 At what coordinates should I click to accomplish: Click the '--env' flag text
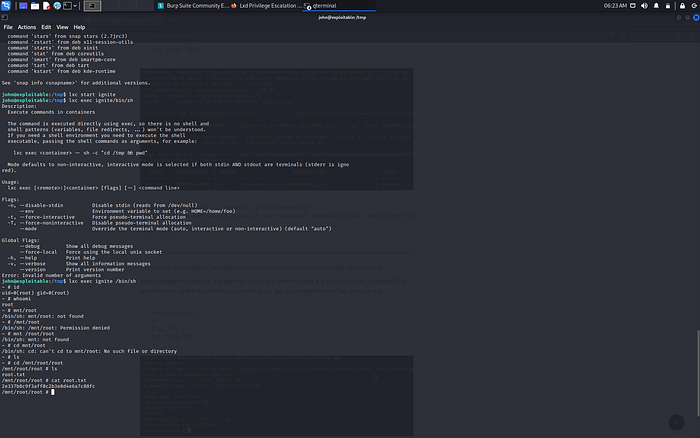[26, 211]
